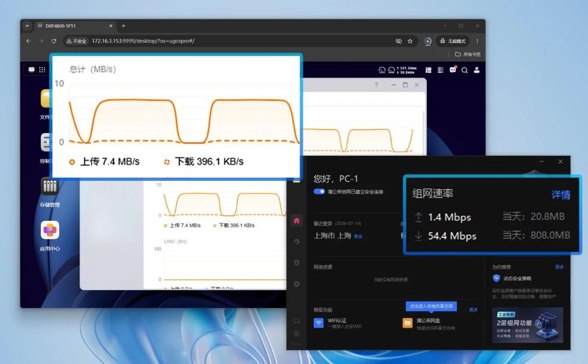588x364 pixels.
Task: Minimize the VPN client window
Action: coord(541,161)
